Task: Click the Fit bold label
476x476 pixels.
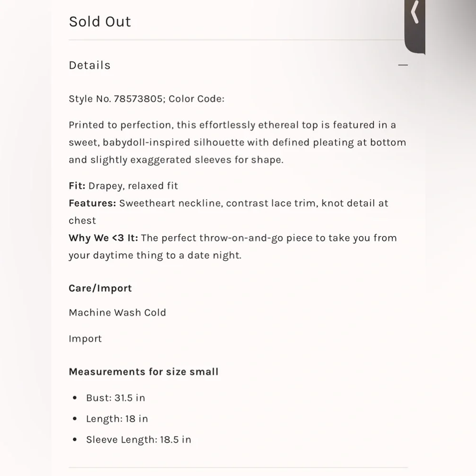Action: tap(77, 186)
